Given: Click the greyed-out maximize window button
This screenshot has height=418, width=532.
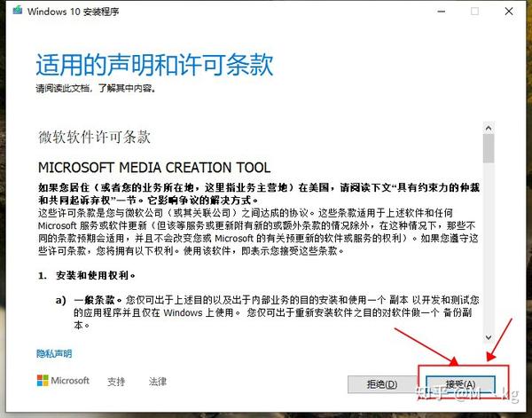Looking at the screenshot, I should tap(474, 12).
